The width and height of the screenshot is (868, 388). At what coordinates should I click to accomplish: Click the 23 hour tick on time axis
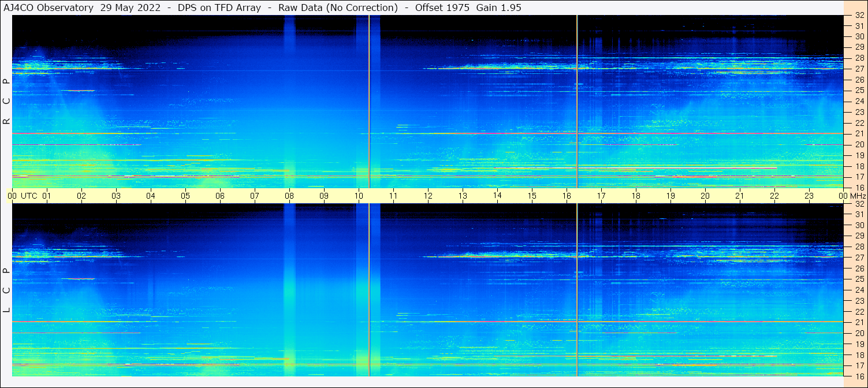(x=809, y=196)
